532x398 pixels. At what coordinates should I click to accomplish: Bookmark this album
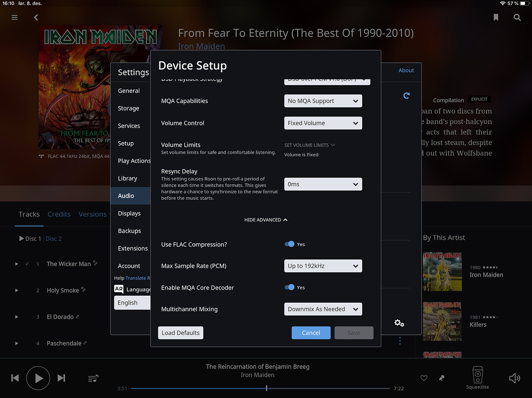496,17
